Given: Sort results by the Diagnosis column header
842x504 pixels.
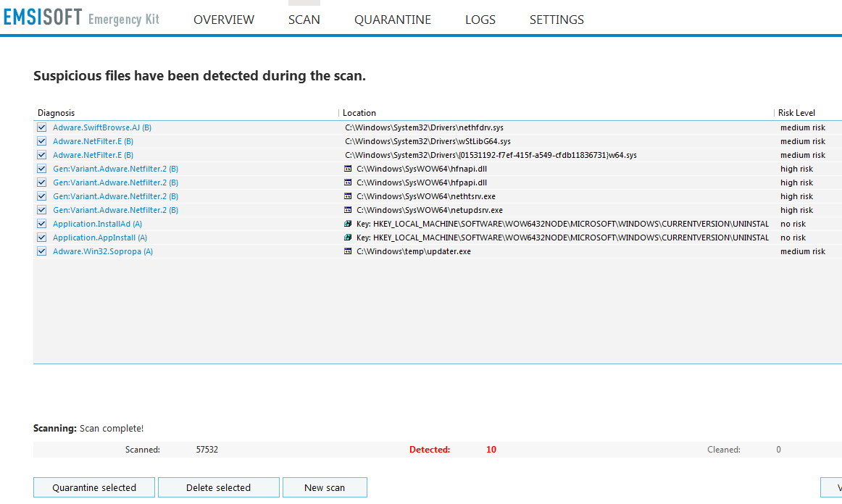Looking at the screenshot, I should [x=57, y=113].
